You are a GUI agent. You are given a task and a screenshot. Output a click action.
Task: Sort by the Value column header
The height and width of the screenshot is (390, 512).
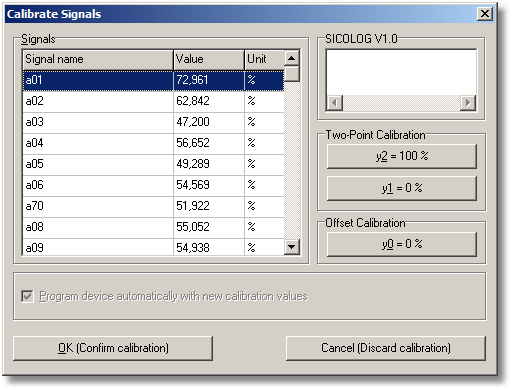coord(209,59)
